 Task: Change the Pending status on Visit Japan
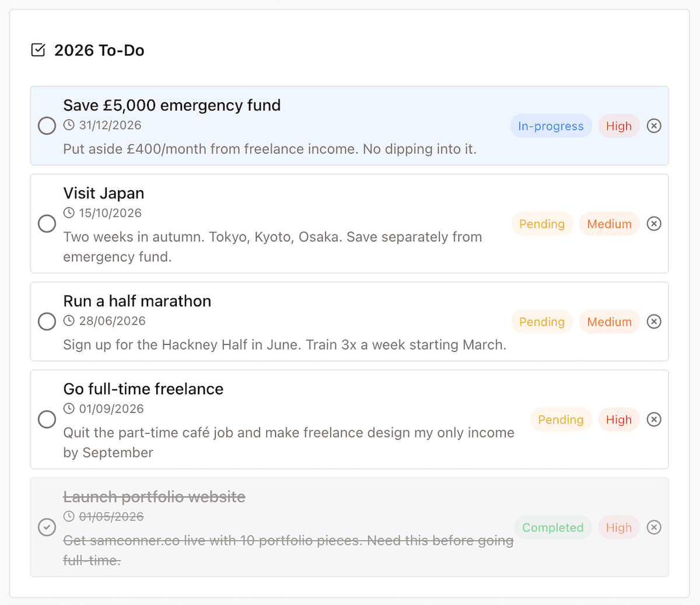tap(541, 223)
